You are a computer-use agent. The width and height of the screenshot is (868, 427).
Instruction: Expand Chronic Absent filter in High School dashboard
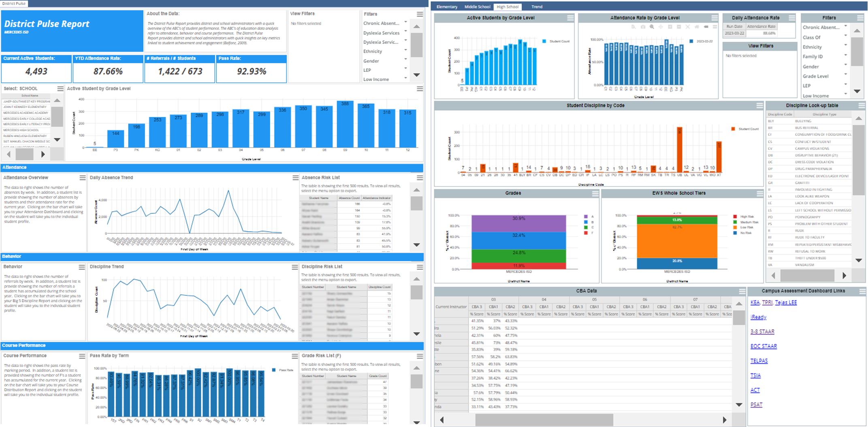coord(845,26)
